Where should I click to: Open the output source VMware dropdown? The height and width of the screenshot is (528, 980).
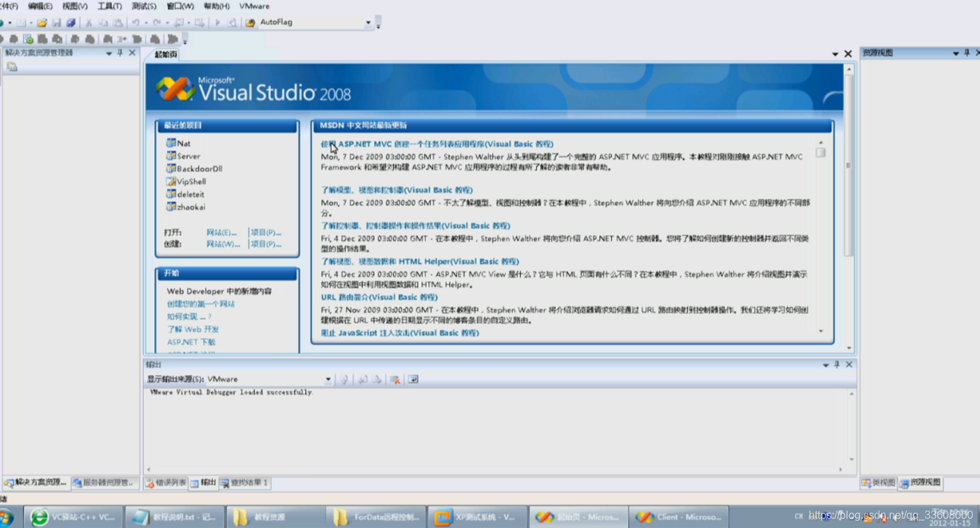pyautogui.click(x=328, y=379)
